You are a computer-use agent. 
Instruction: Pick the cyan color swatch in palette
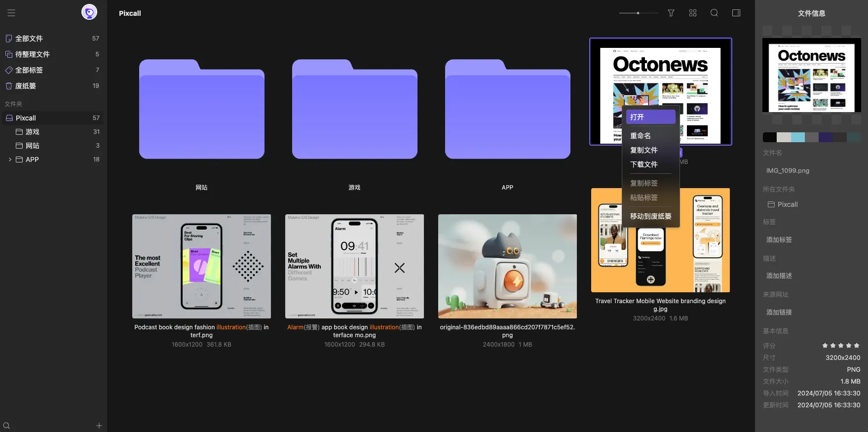pyautogui.click(x=797, y=137)
